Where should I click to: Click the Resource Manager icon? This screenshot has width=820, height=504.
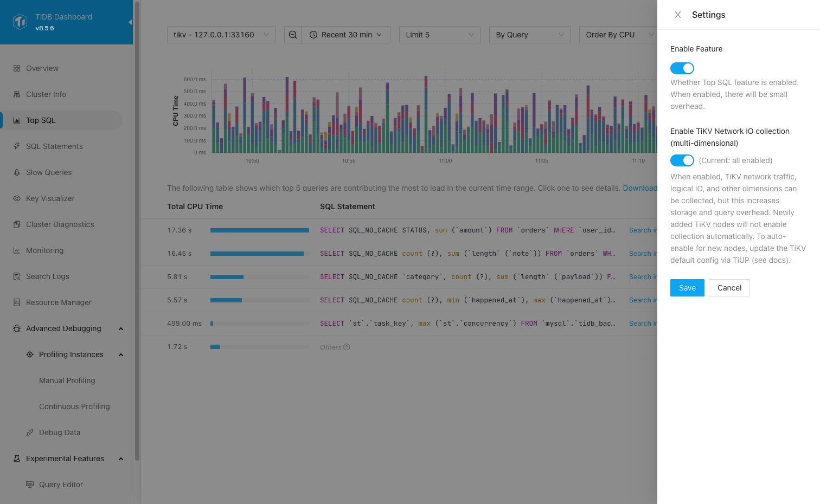click(16, 302)
